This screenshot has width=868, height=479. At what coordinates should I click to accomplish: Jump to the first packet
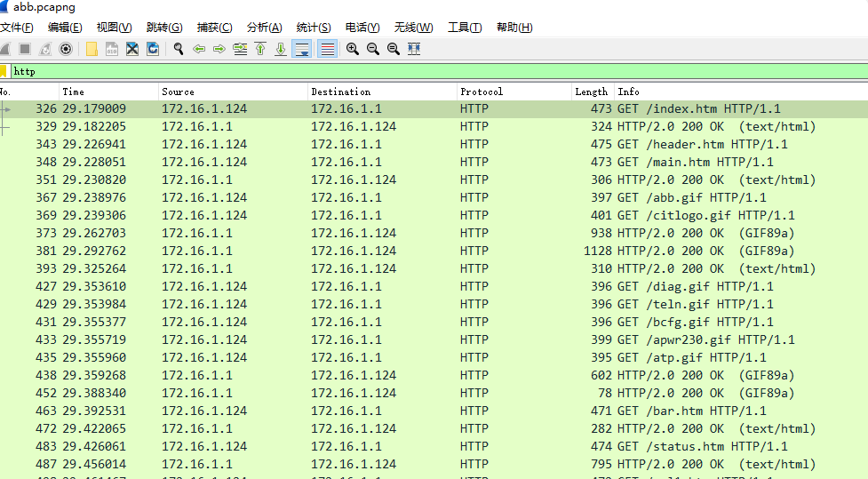click(260, 49)
